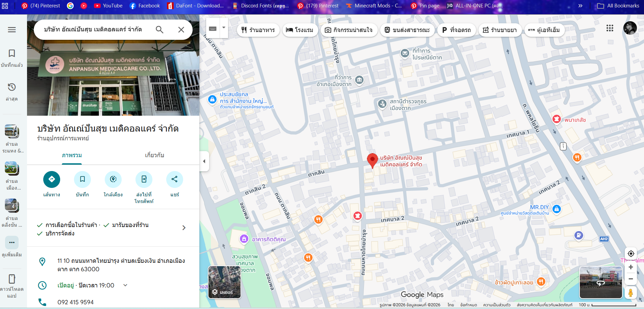This screenshot has height=309, width=644.
Task: Collapse the side panel with arrow
Action: coord(204,161)
